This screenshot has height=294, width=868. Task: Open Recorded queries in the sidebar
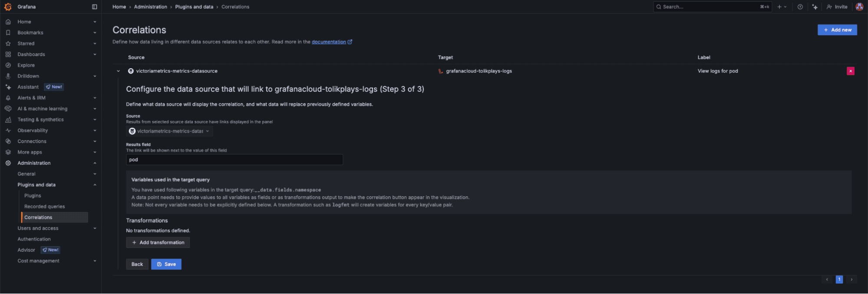click(x=44, y=207)
